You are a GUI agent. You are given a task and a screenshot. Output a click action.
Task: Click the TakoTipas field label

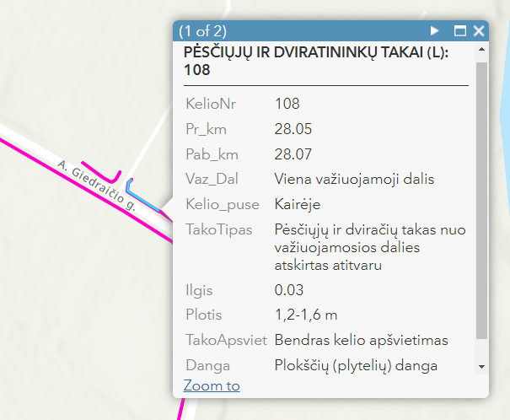pos(218,229)
